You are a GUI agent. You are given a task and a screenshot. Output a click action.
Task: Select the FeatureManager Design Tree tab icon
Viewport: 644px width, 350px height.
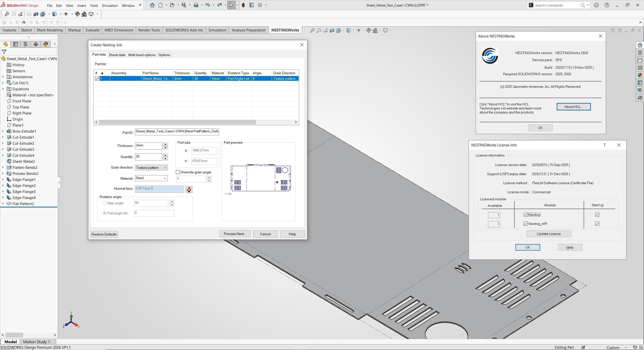[6, 44]
